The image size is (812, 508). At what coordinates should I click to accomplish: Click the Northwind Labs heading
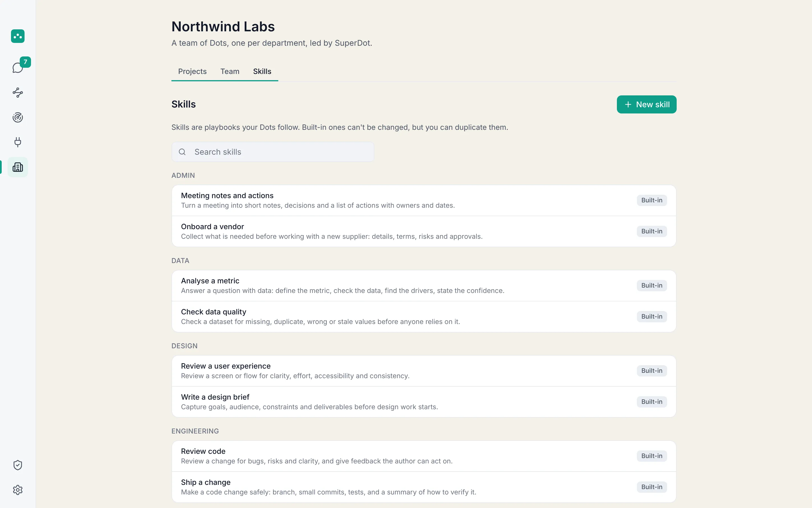click(x=223, y=27)
